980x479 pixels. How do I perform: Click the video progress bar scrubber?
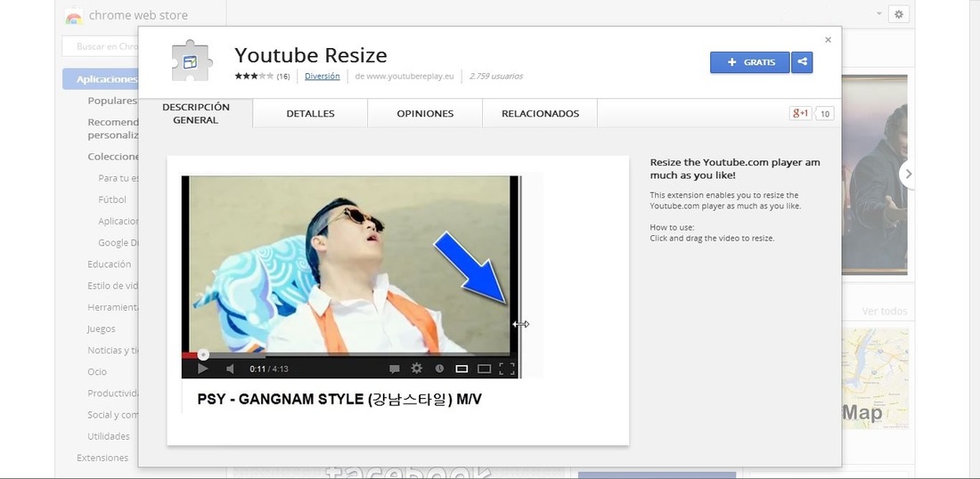click(203, 354)
